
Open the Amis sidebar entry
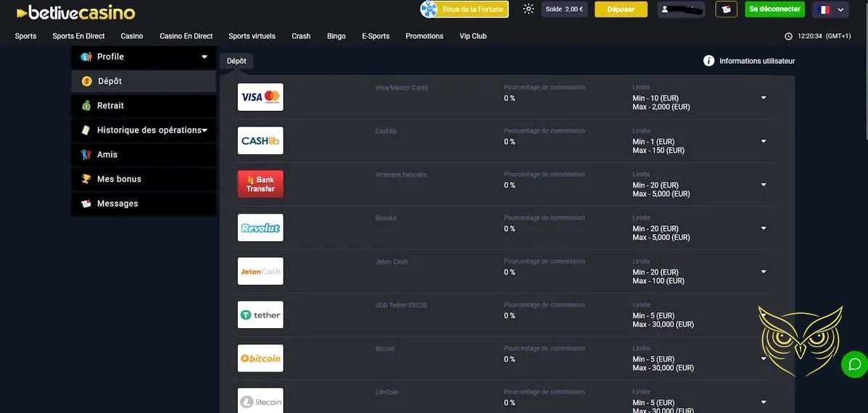(144, 155)
